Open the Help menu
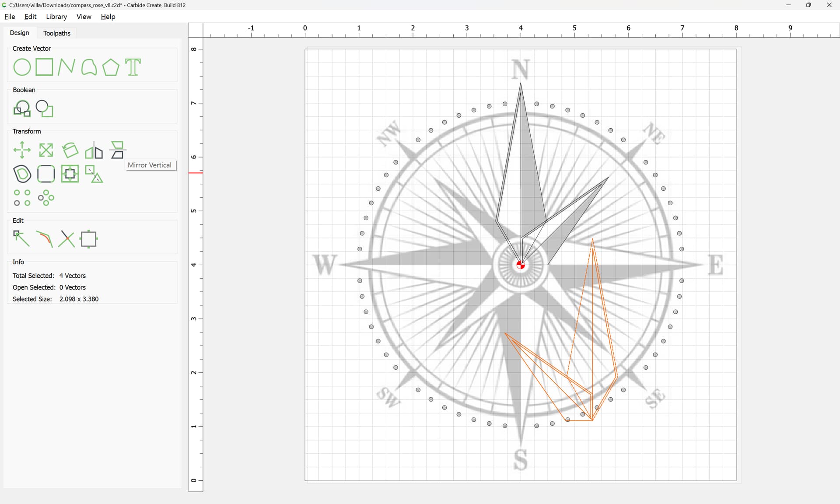 click(108, 17)
